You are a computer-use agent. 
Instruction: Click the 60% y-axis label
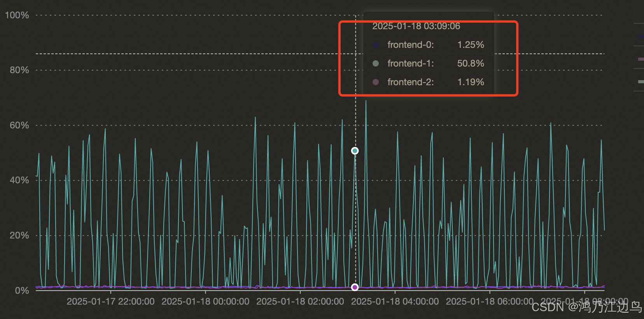(x=19, y=125)
